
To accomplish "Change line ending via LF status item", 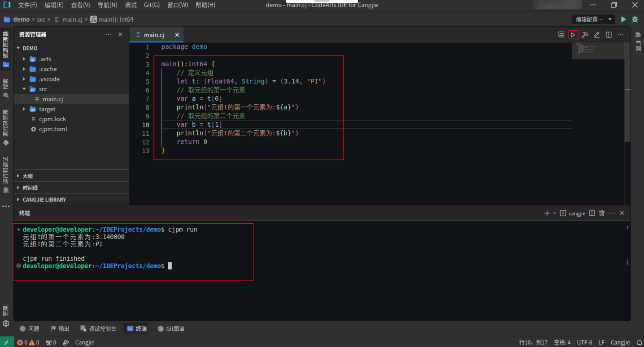I will click(601, 342).
